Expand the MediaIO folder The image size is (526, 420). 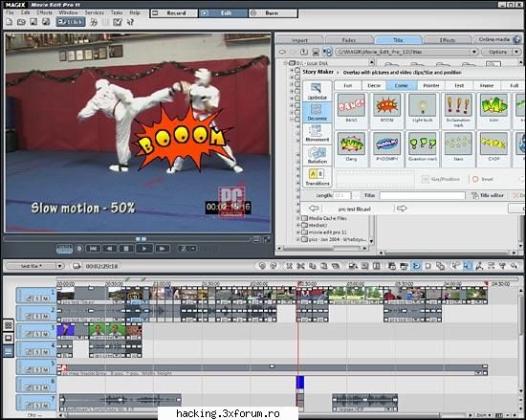[x=297, y=225]
